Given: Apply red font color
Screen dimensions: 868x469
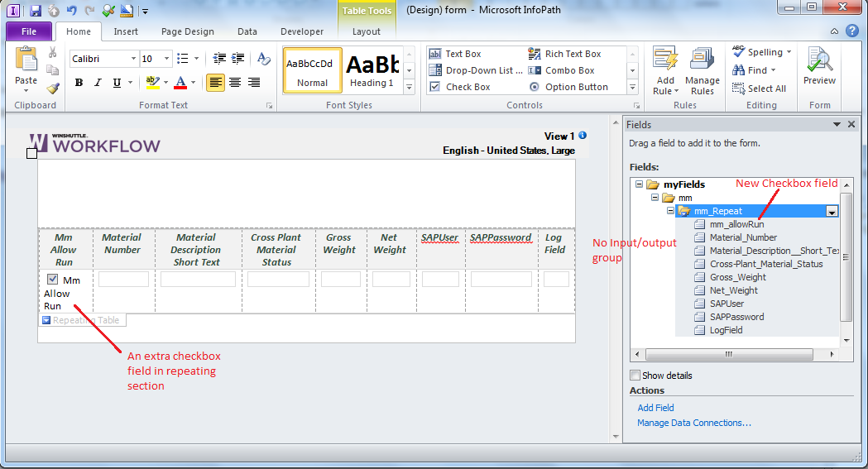Looking at the screenshot, I should point(180,83).
